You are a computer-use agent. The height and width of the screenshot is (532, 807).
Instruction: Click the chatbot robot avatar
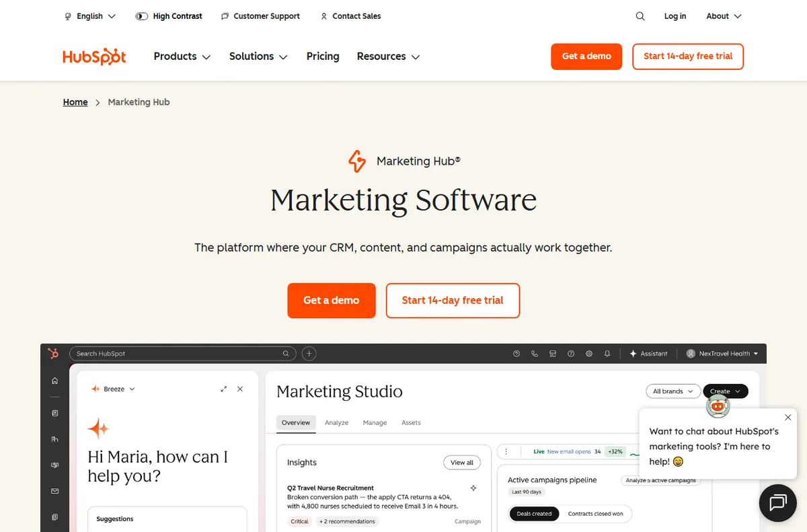click(x=718, y=406)
